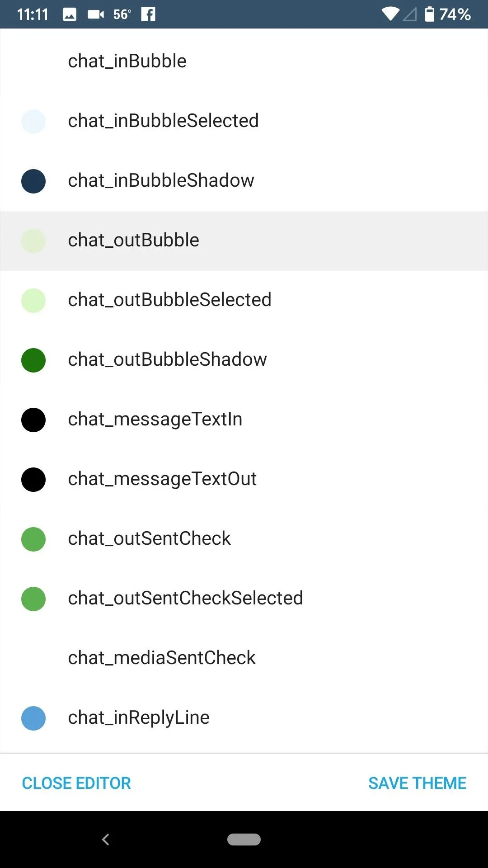
Task: Click the SAVE THEME button
Action: [x=417, y=783]
